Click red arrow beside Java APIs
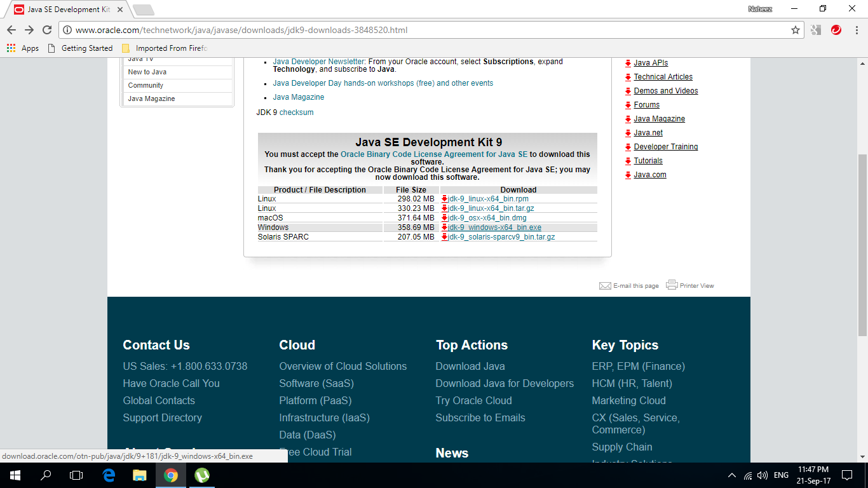The image size is (868, 488). [628, 63]
